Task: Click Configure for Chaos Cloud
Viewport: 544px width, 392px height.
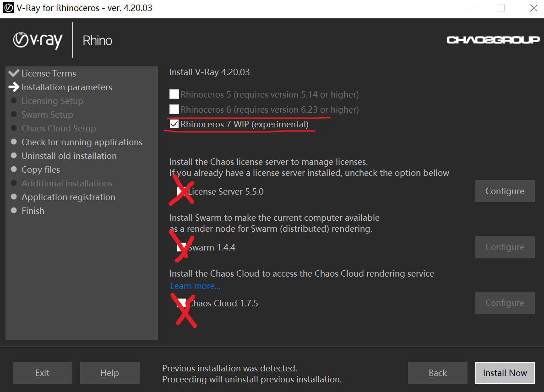Action: (x=505, y=303)
